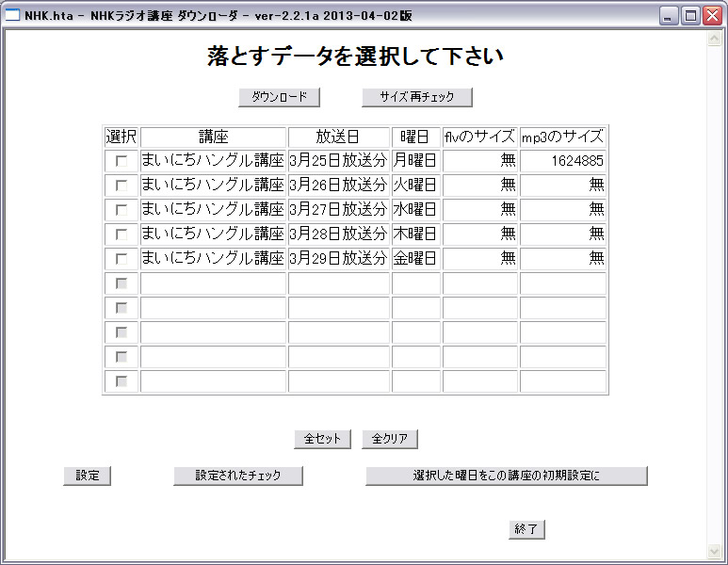This screenshot has width=728, height=565.
Task: Click the 水曜日 cell
Action: 415,210
